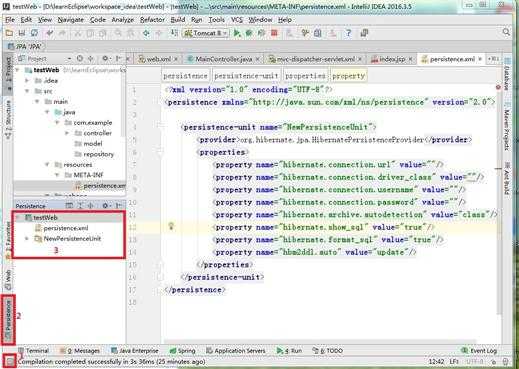The image size is (519, 369).
Task: Click the Help question mark icon
Action: (348, 33)
